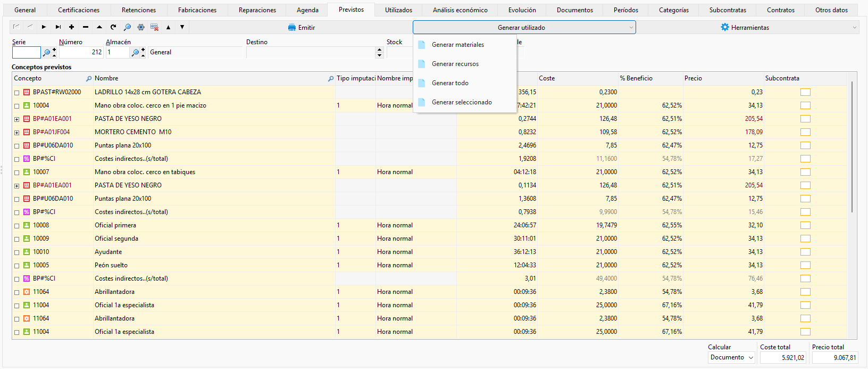This screenshot has height=369, width=868.
Task: Go to the next record arrow
Action: pos(44,27)
